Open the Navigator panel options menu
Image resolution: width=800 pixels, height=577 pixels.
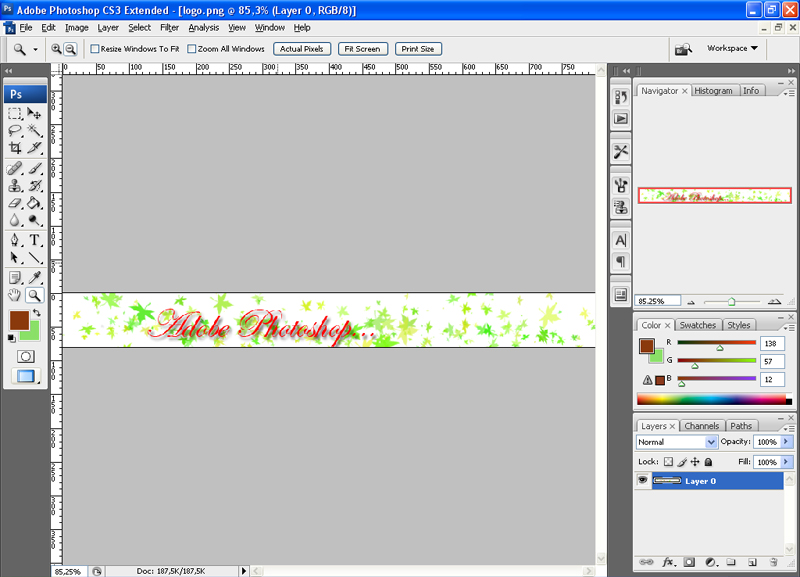(789, 93)
